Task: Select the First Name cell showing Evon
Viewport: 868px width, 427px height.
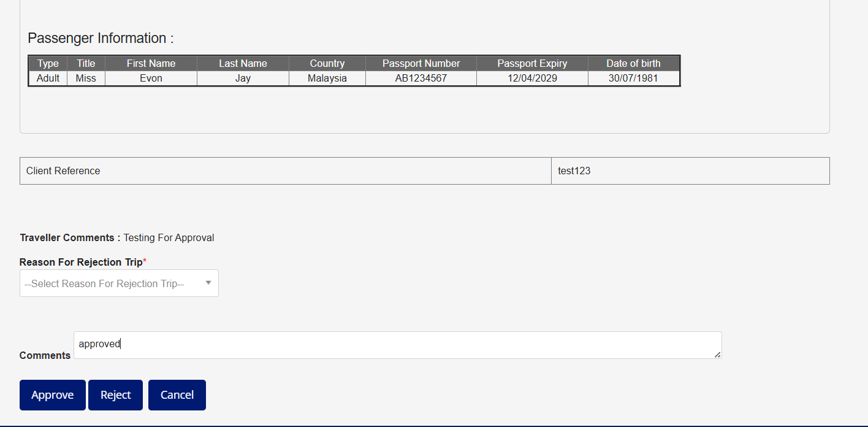Action: point(151,78)
